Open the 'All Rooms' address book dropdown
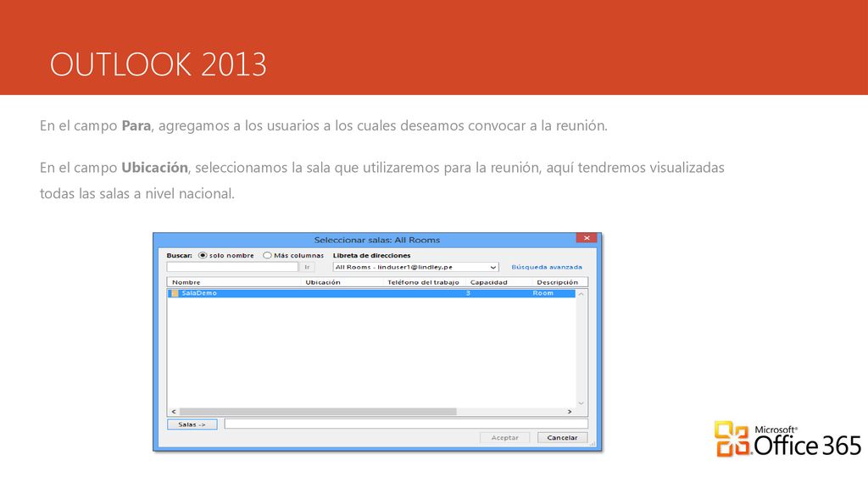 [x=415, y=267]
